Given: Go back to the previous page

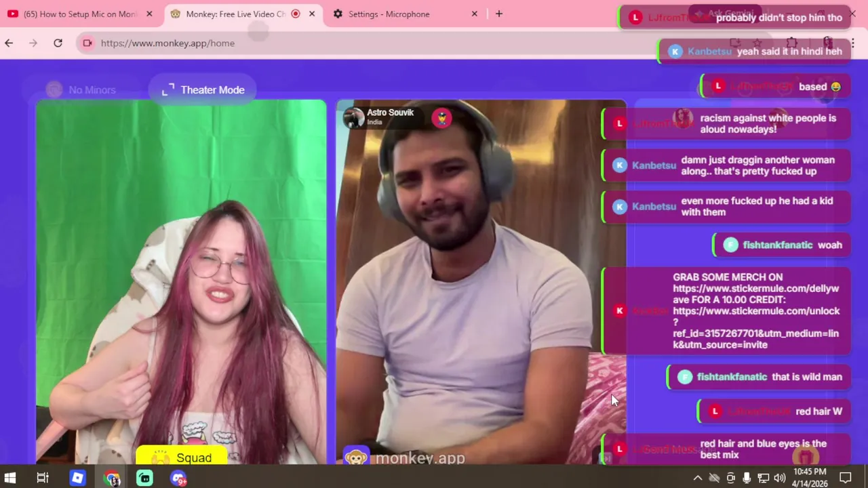Looking at the screenshot, I should pyautogui.click(x=9, y=43).
